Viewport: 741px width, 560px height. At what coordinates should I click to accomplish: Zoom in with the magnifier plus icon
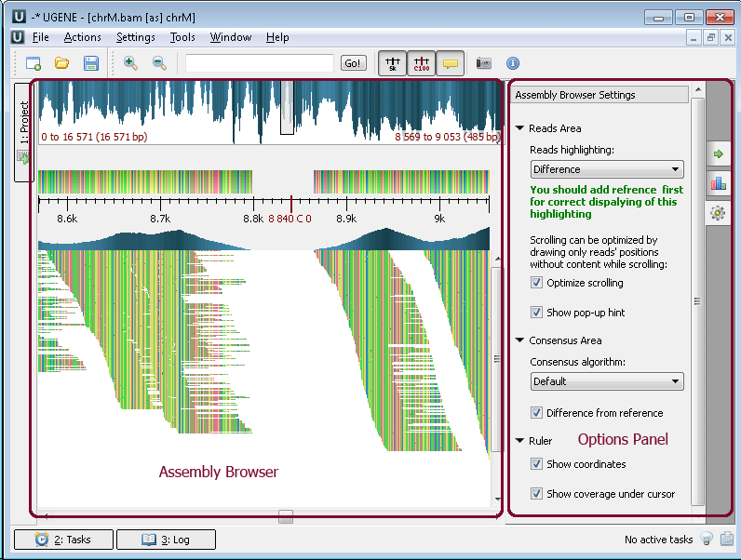(130, 63)
